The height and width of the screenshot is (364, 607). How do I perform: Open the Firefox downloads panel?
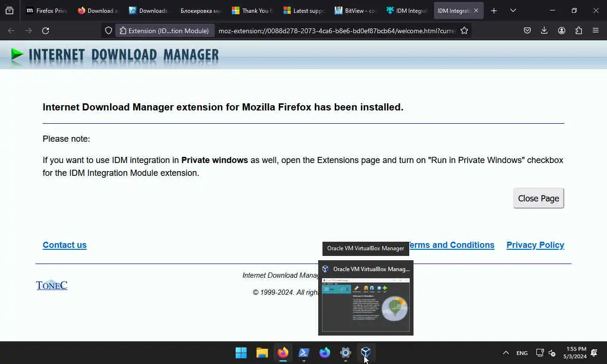coord(544,31)
